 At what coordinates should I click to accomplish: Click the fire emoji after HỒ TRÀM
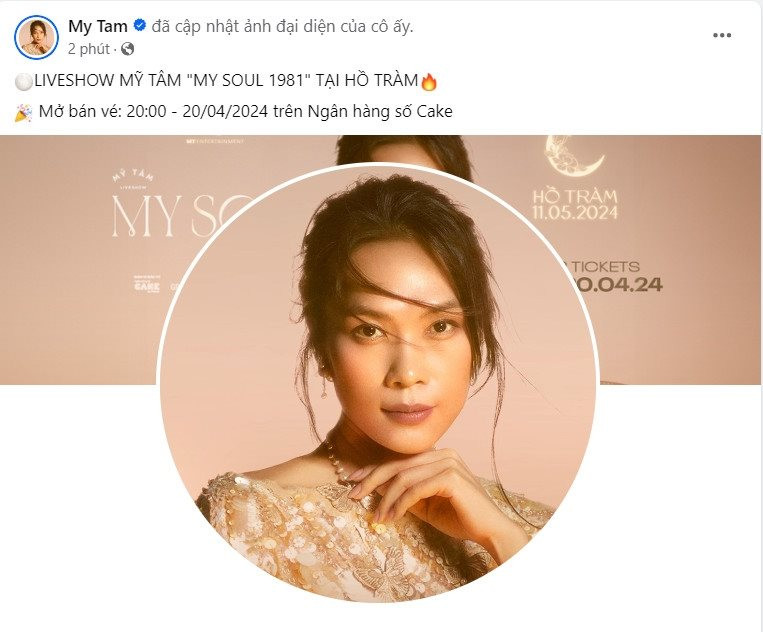(x=429, y=81)
